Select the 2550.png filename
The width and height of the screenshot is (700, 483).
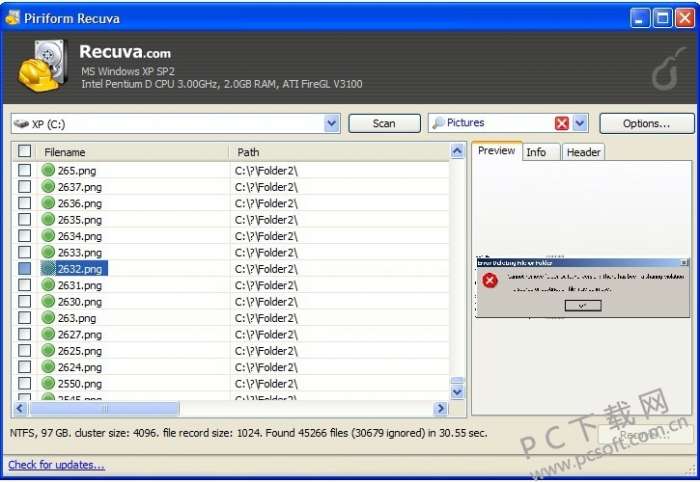pos(80,383)
